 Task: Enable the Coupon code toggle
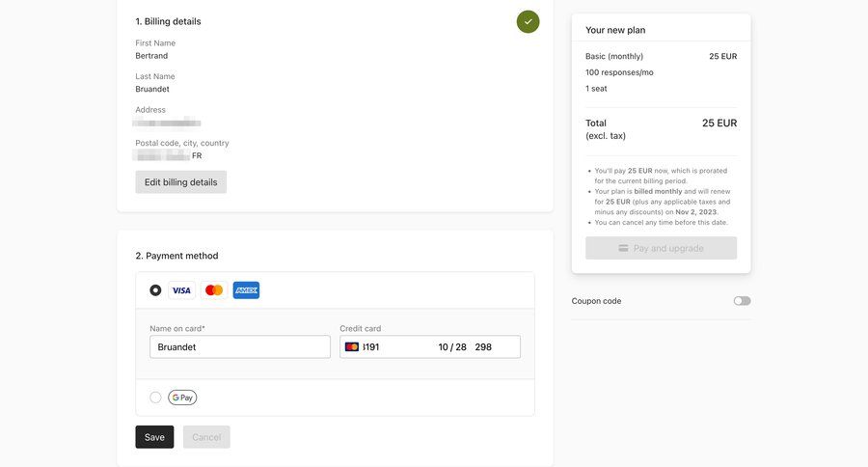pyautogui.click(x=741, y=301)
